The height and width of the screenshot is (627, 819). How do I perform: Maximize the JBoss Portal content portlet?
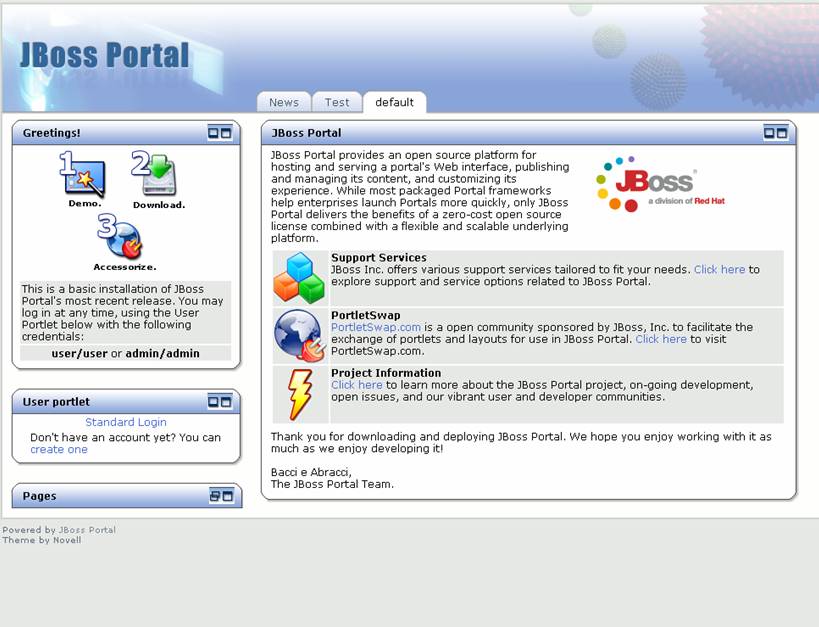(x=782, y=133)
